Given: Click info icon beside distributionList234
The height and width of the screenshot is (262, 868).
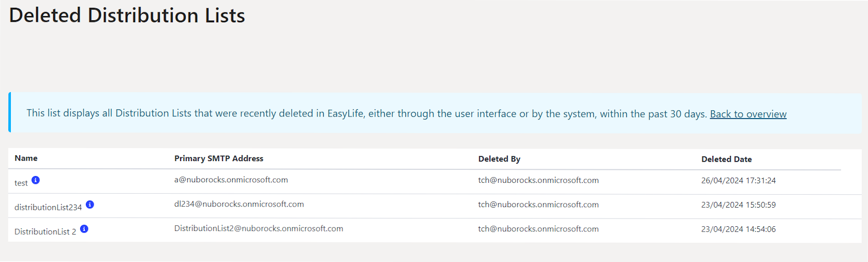Looking at the screenshot, I should coord(90,205).
